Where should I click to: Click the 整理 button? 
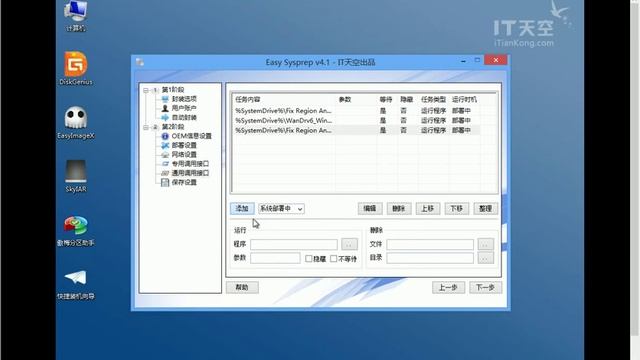click(x=485, y=209)
